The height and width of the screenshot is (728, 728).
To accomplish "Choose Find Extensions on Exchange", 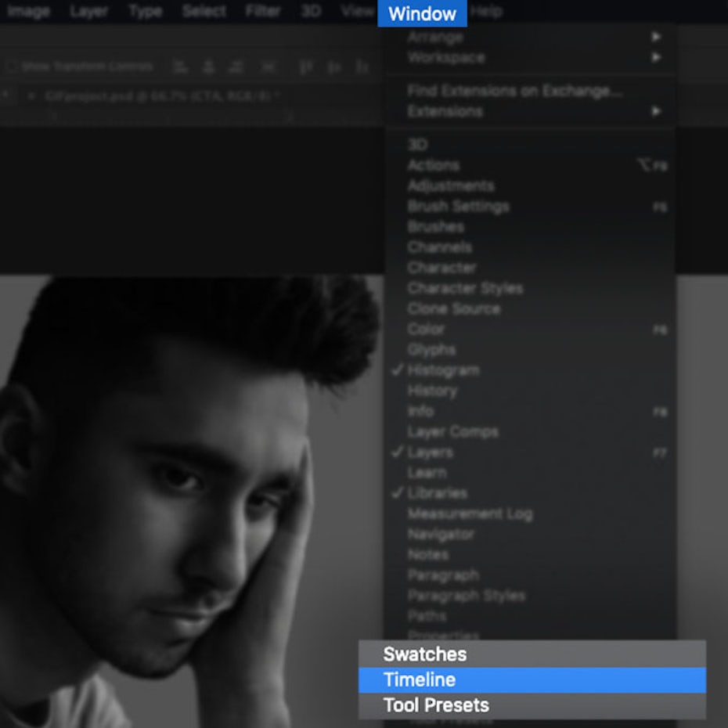I will tap(514, 91).
